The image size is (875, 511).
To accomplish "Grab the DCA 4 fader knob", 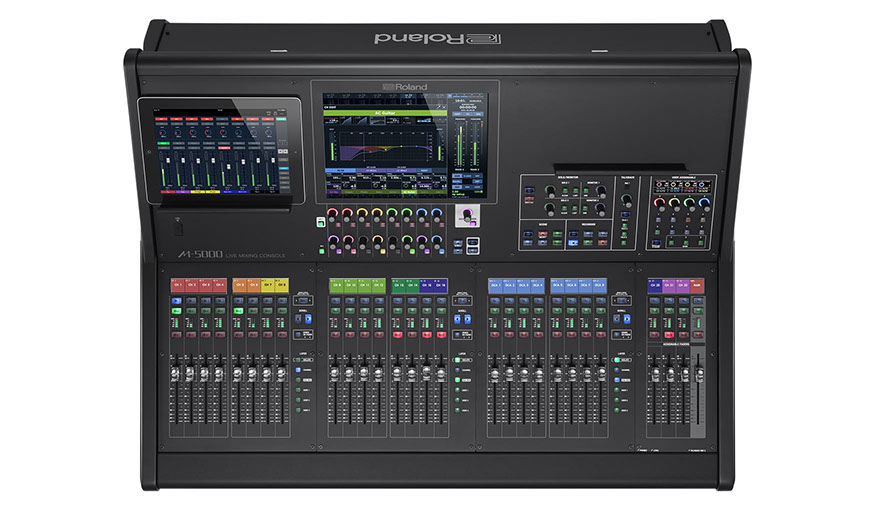I will [538, 376].
